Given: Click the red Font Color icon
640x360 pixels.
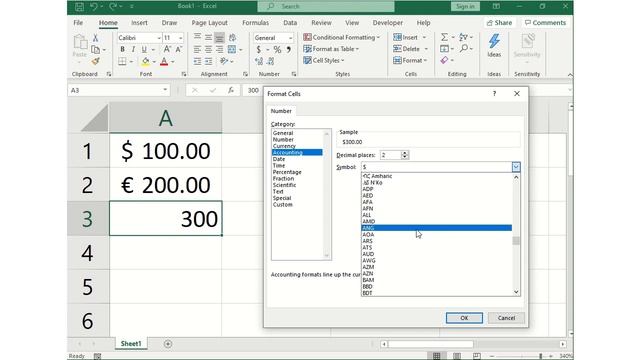Looking at the screenshot, I should pos(164,61).
